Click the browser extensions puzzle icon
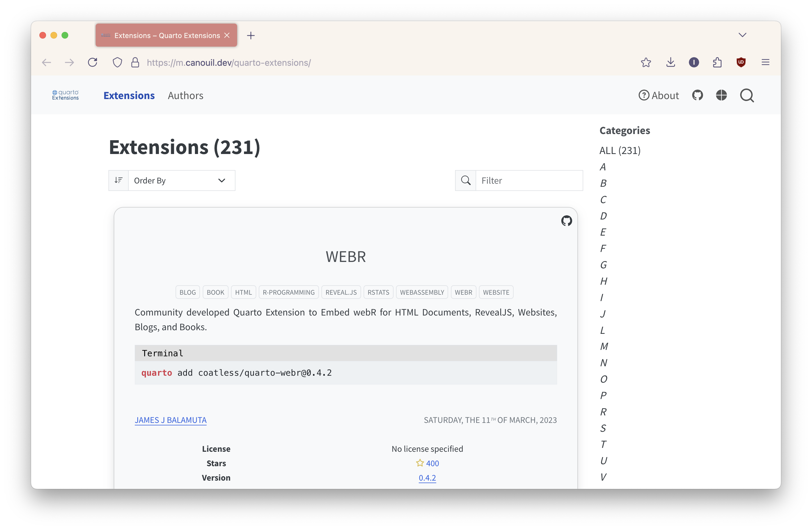The image size is (812, 530). 717,62
